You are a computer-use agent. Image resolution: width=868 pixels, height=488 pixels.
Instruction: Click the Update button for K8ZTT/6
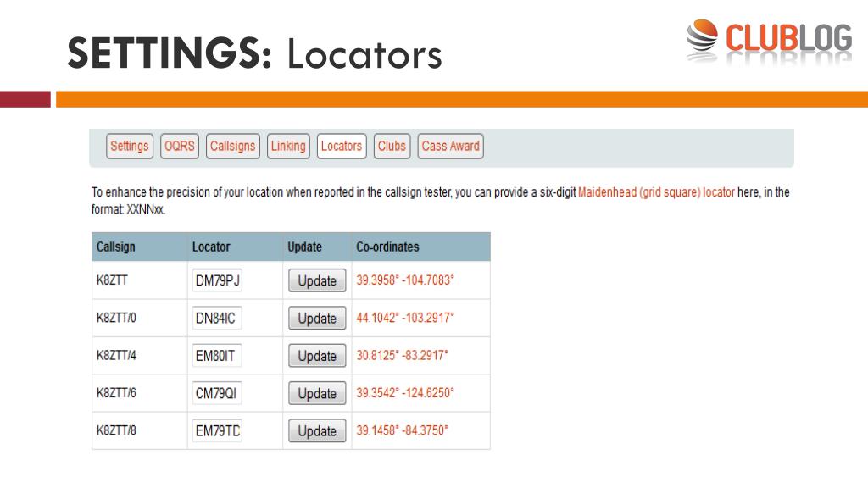tap(317, 393)
